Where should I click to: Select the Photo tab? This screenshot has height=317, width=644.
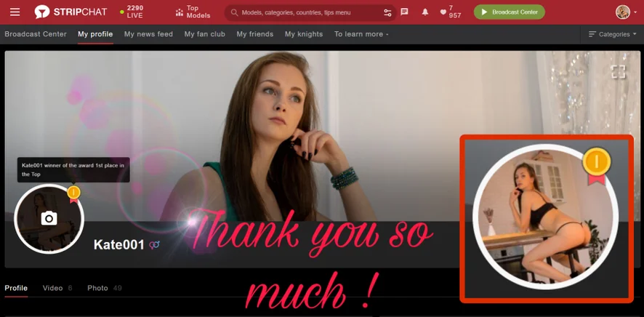[97, 288]
